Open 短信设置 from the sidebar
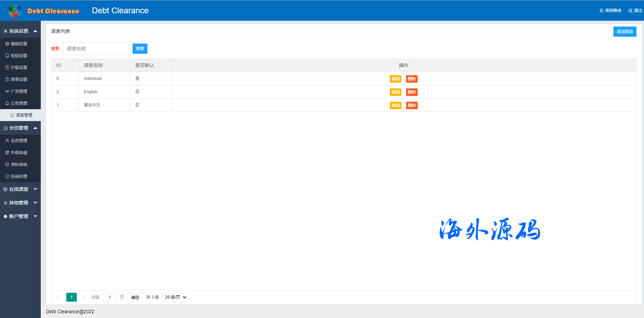The width and height of the screenshot is (644, 318). pos(19,56)
